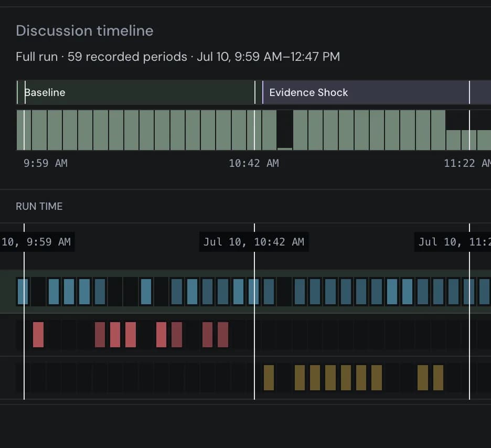Click the Evidence Shock start handle line
The image size is (491, 448).
coord(263,92)
